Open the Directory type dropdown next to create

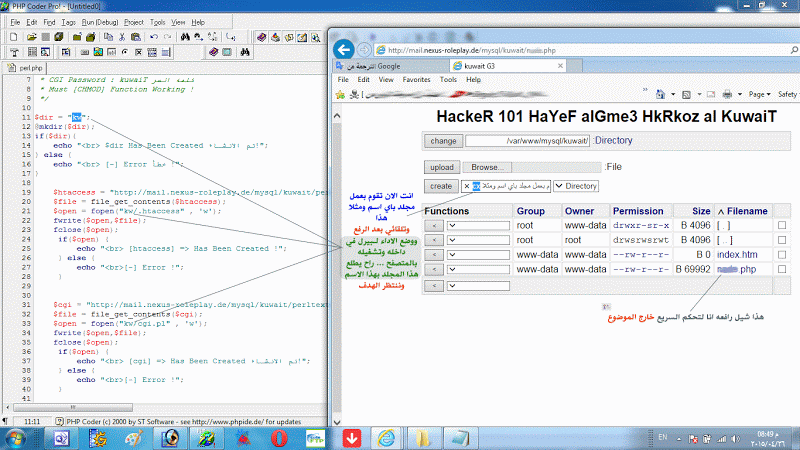576,186
